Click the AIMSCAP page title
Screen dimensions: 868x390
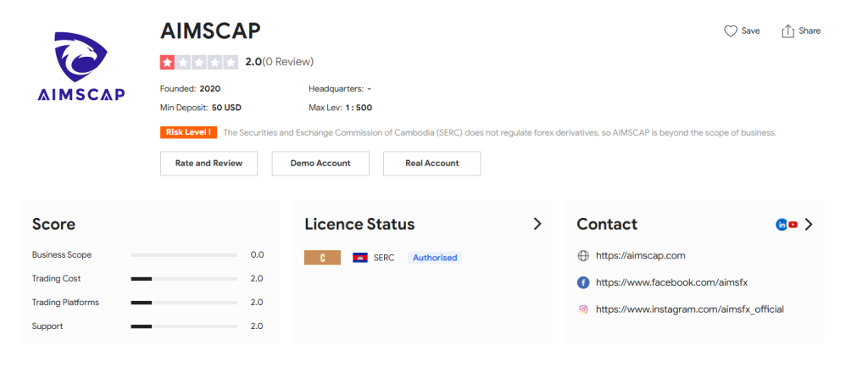pos(210,31)
